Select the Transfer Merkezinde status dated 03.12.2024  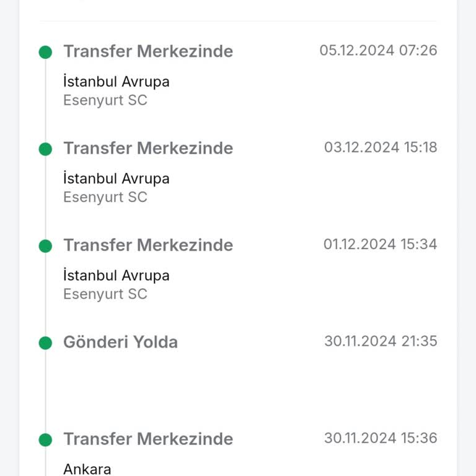click(x=148, y=148)
